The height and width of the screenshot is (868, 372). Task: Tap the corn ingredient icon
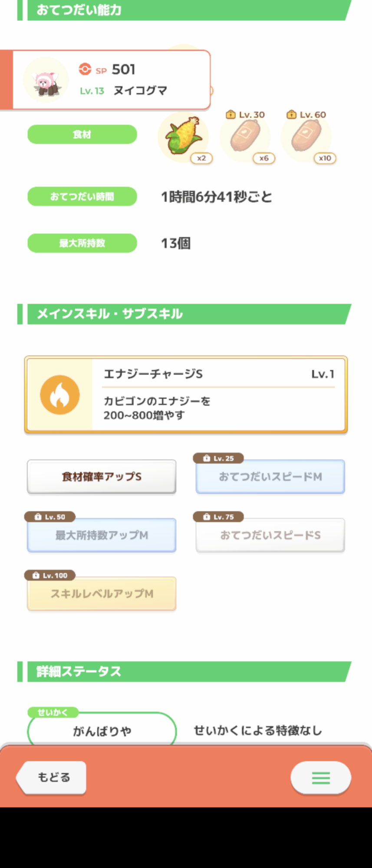[183, 137]
